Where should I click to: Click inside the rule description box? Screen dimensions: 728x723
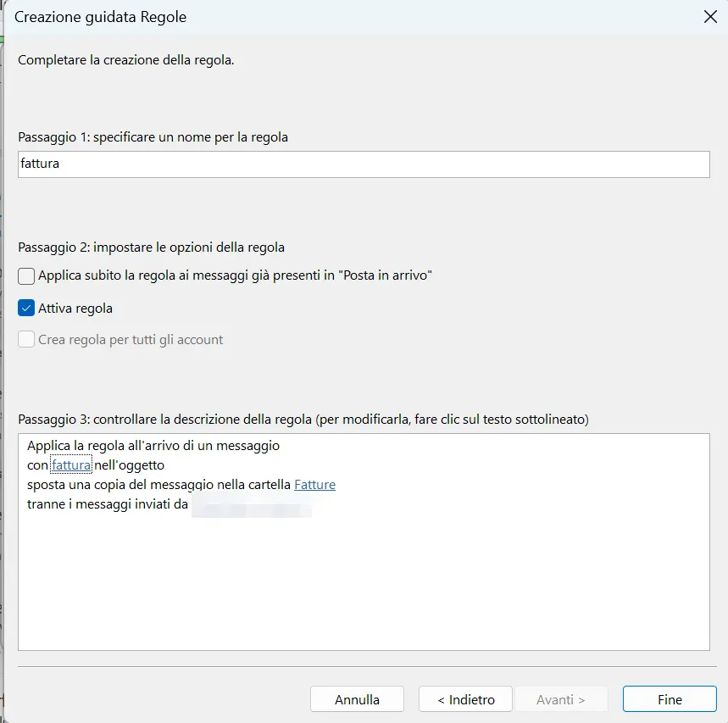(364, 576)
